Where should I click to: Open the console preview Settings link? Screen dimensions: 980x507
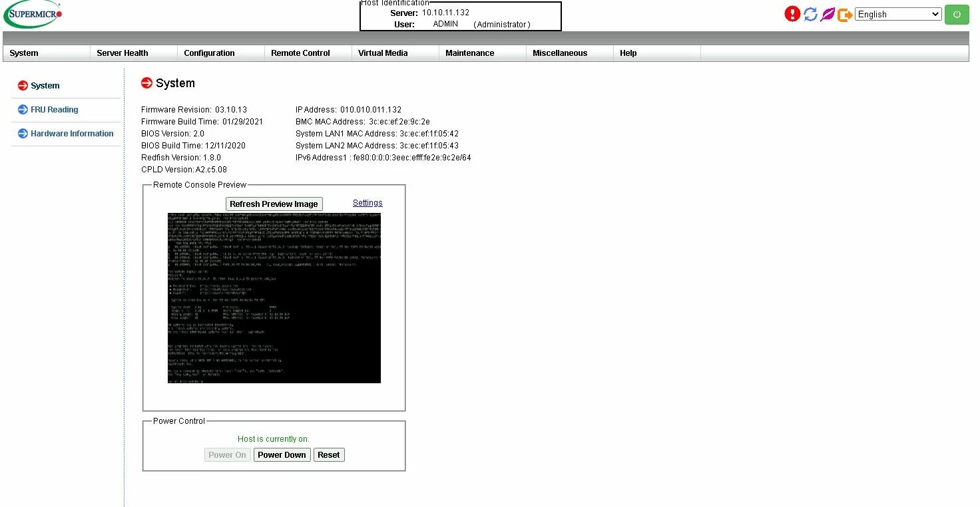[x=367, y=203]
